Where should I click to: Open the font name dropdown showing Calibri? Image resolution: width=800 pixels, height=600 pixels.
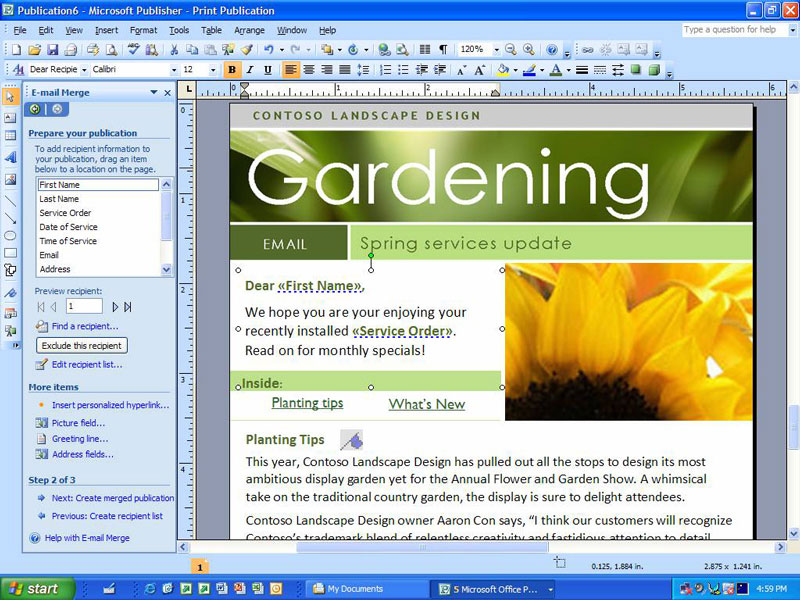171,70
